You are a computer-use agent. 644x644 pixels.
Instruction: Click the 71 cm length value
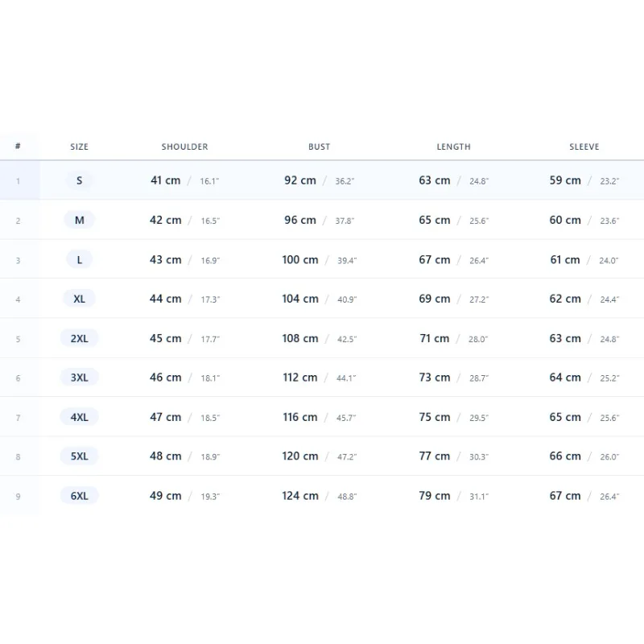(435, 338)
